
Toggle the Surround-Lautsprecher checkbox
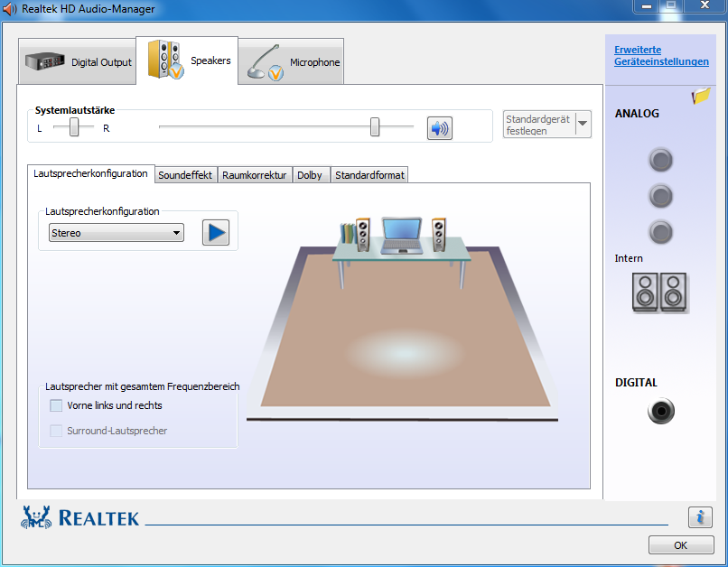tap(55, 431)
